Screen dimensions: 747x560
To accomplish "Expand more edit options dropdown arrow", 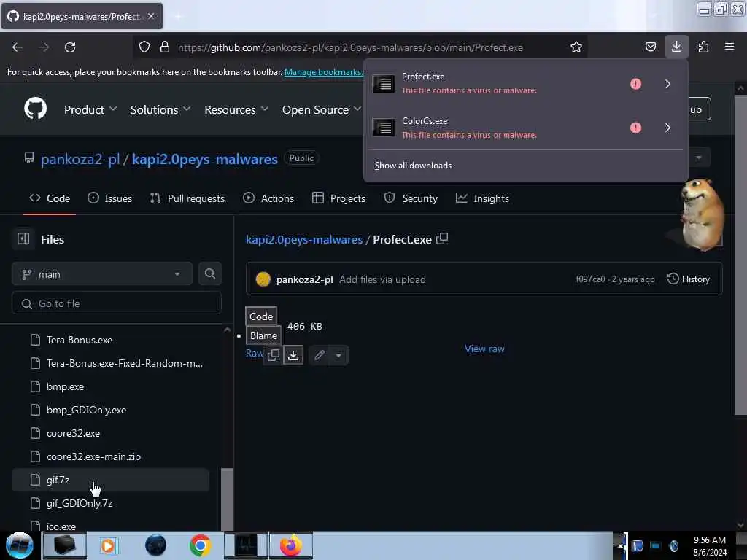I will click(x=338, y=355).
